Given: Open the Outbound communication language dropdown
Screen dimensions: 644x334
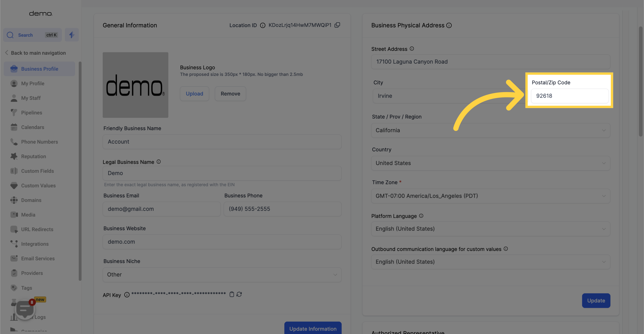Looking at the screenshot, I should (491, 262).
